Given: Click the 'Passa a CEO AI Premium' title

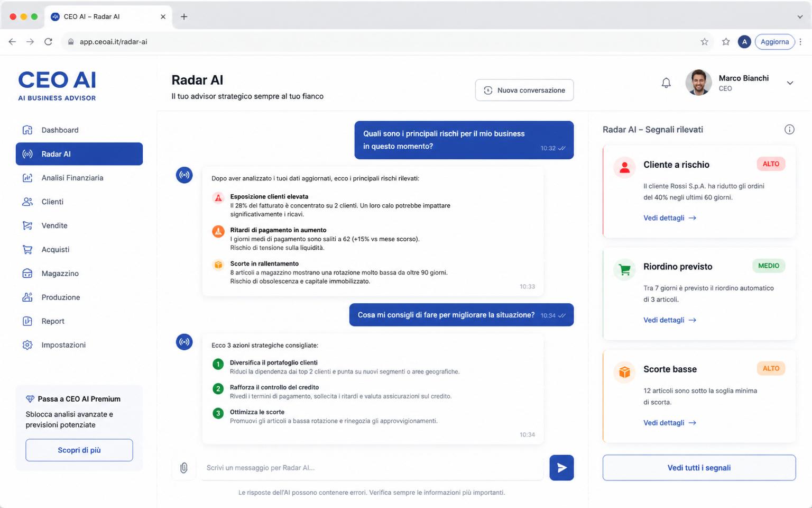Looking at the screenshot, I should tap(79, 399).
